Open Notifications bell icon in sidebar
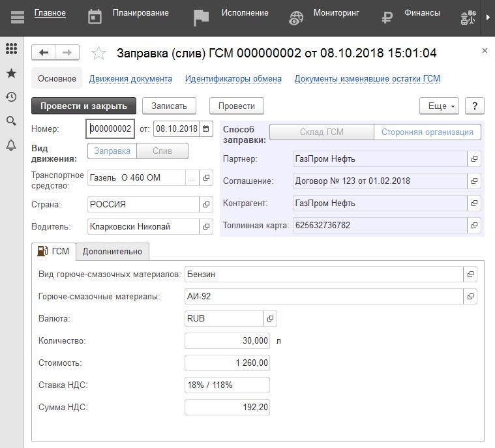495x448 pixels. [x=11, y=145]
